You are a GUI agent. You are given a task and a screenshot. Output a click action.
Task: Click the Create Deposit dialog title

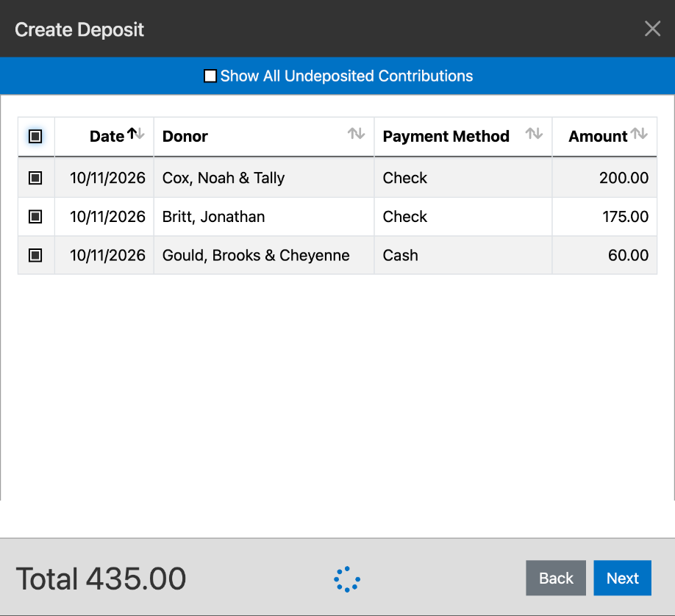(x=79, y=29)
